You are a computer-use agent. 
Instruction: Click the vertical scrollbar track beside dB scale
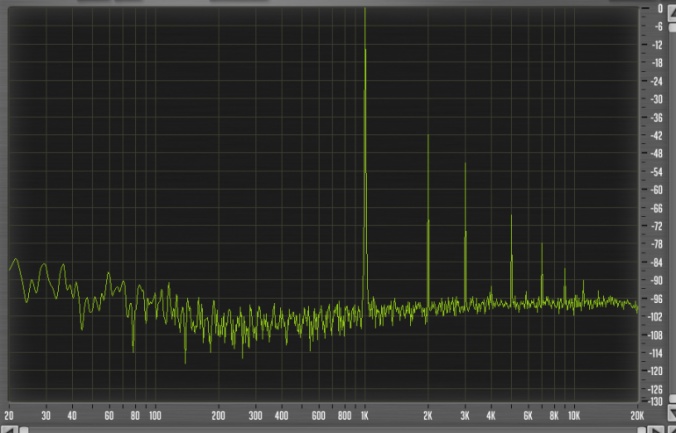(669, 200)
